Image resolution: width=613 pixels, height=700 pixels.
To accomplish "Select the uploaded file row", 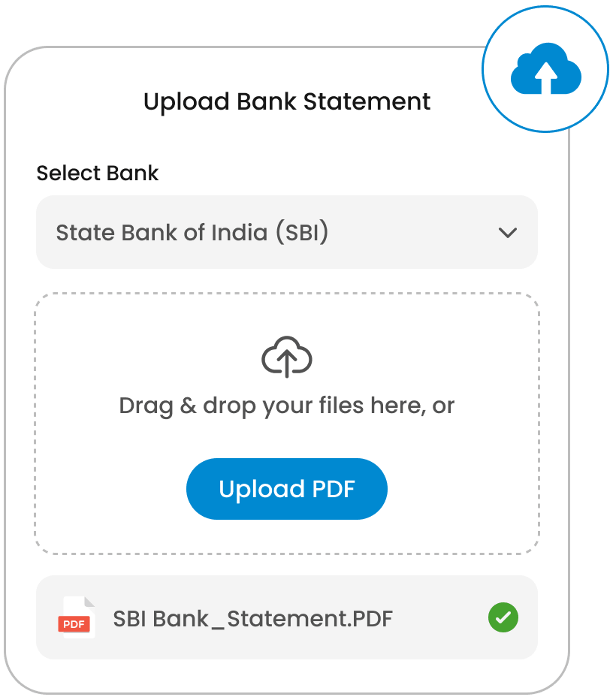I will click(x=287, y=617).
